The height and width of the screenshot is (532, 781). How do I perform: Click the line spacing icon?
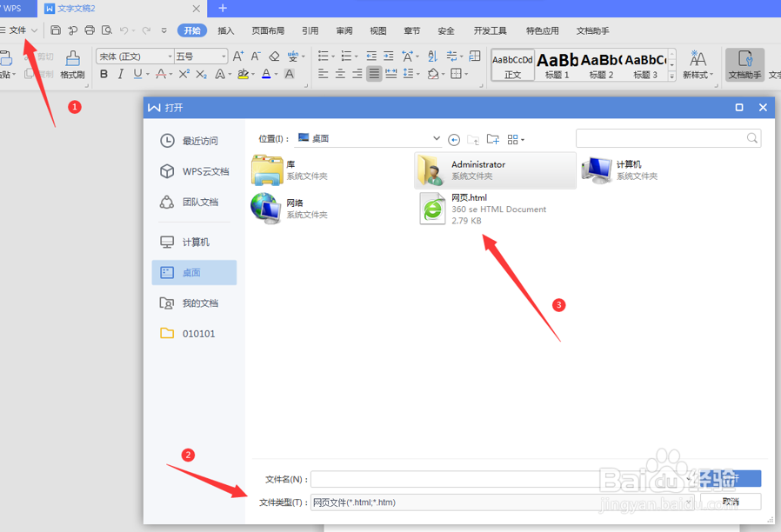tap(409, 74)
